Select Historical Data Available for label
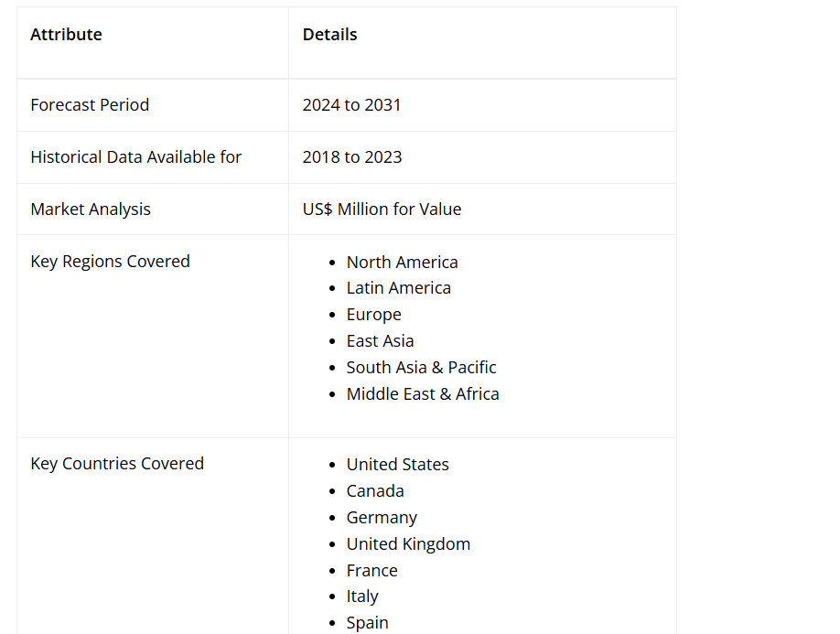 click(135, 157)
